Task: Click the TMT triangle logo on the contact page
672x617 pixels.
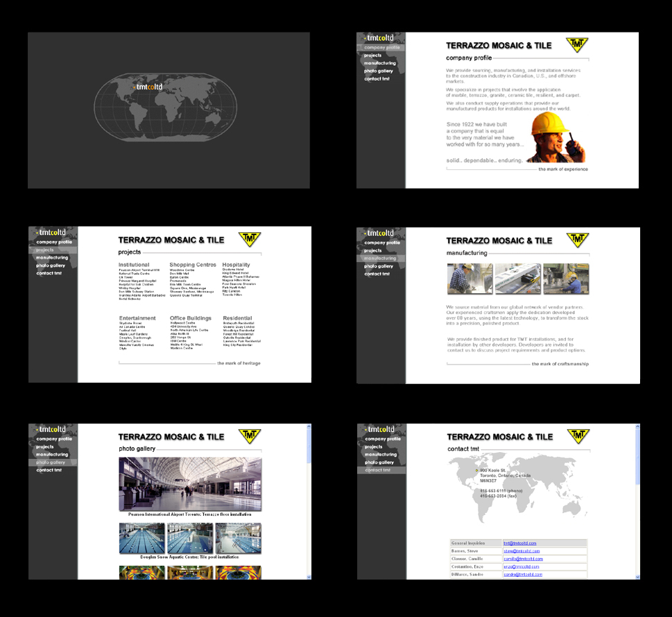Action: (578, 435)
